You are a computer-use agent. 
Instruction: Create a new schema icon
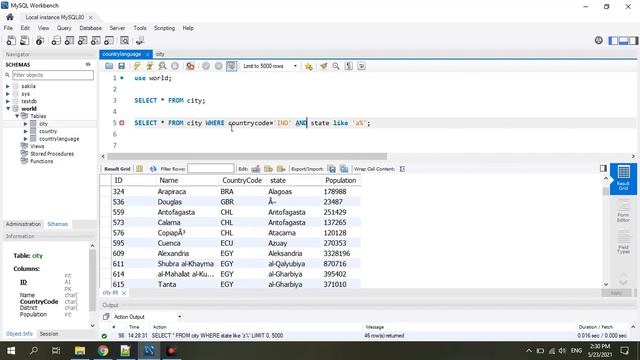(56, 40)
